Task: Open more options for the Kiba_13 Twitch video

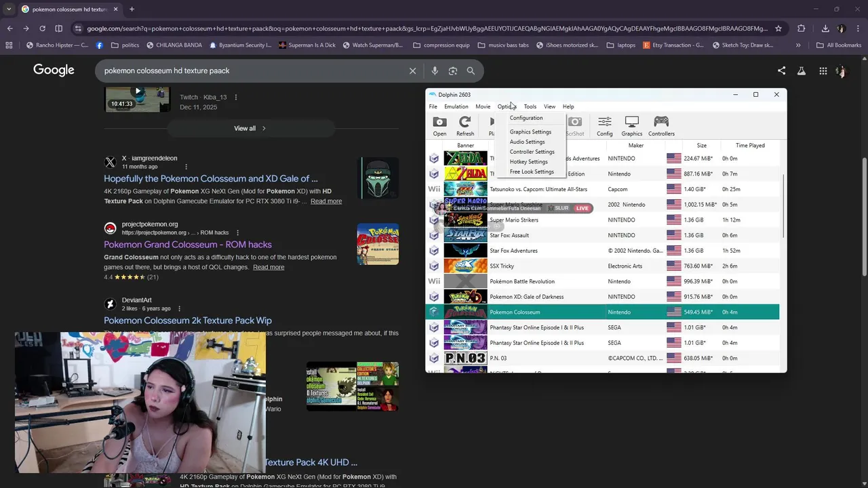Action: pos(236,97)
